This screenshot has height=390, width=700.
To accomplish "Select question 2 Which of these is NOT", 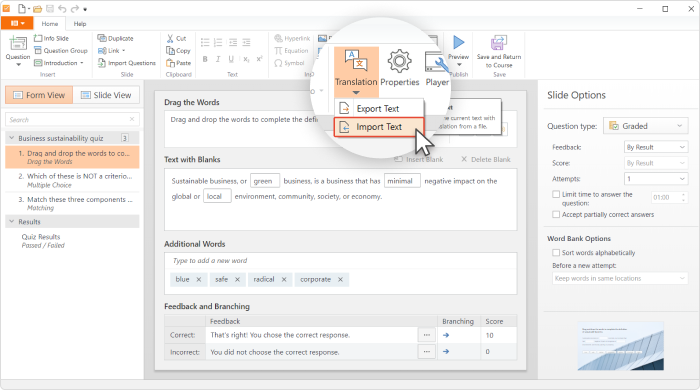I will [x=72, y=180].
